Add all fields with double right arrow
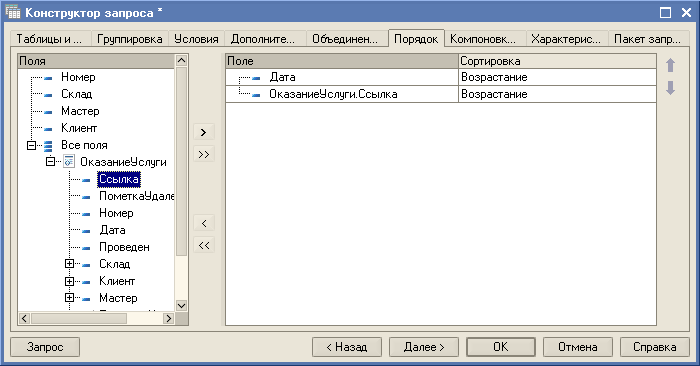The image size is (700, 366). [204, 154]
